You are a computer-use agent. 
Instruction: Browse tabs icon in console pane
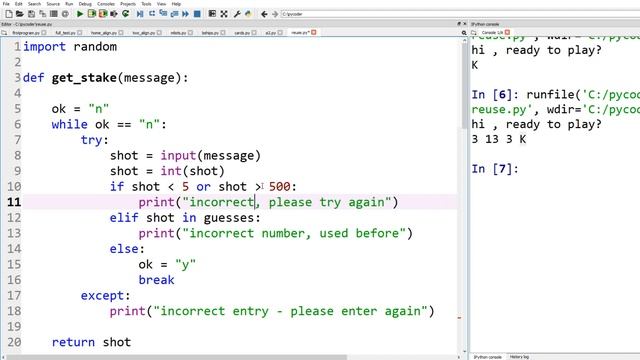pyautogui.click(x=474, y=32)
